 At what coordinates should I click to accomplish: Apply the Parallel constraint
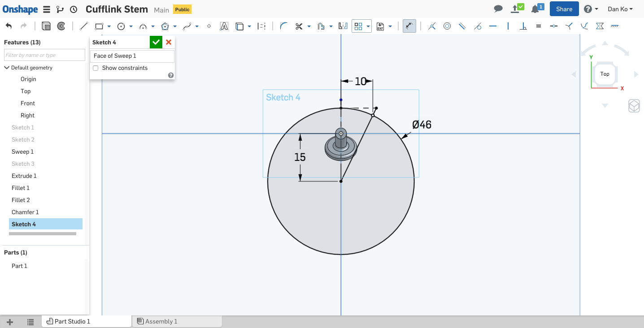click(x=462, y=26)
